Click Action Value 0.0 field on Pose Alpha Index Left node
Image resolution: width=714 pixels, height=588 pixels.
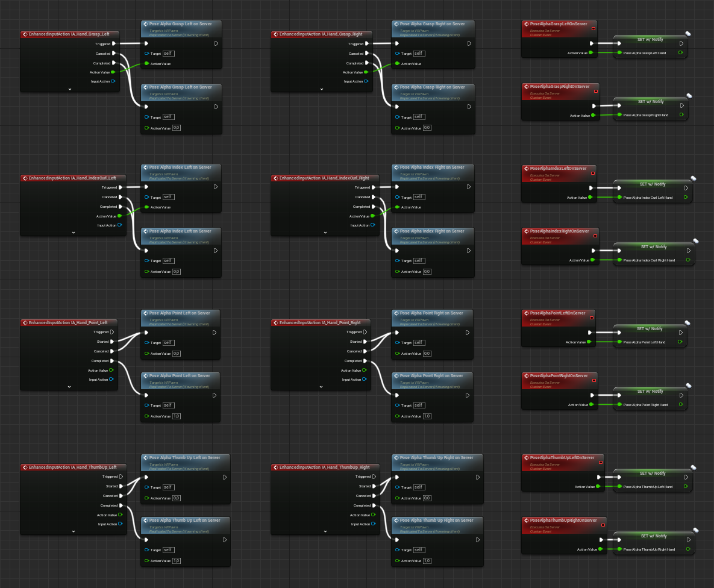coord(176,272)
